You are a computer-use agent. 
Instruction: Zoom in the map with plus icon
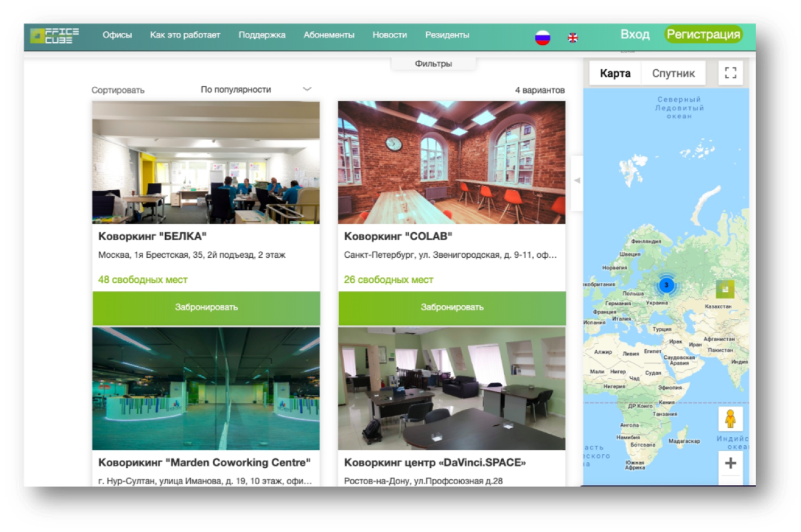730,463
